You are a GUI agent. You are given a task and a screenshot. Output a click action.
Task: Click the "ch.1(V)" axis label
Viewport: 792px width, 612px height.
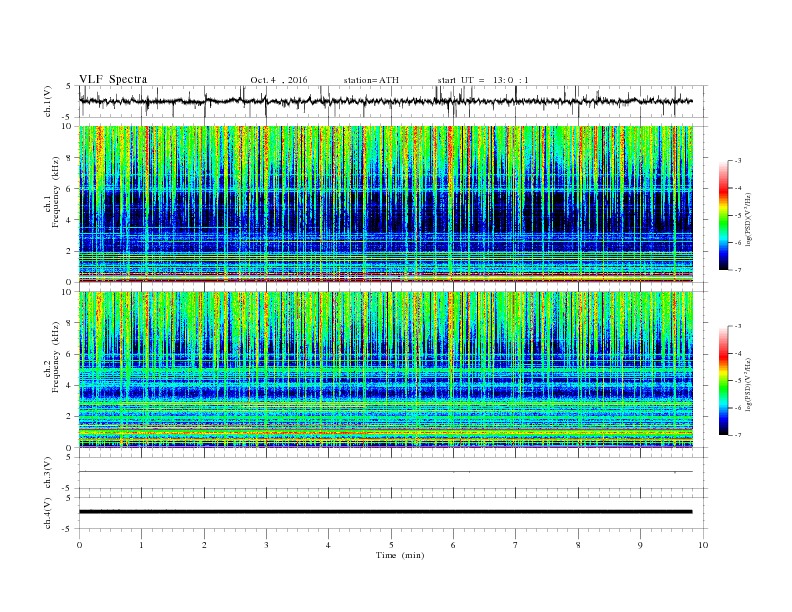48,101
